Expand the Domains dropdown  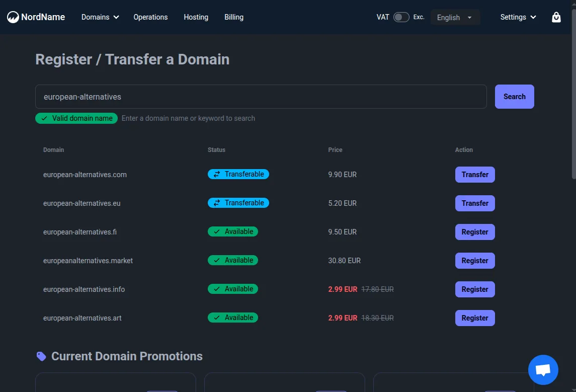tap(100, 17)
